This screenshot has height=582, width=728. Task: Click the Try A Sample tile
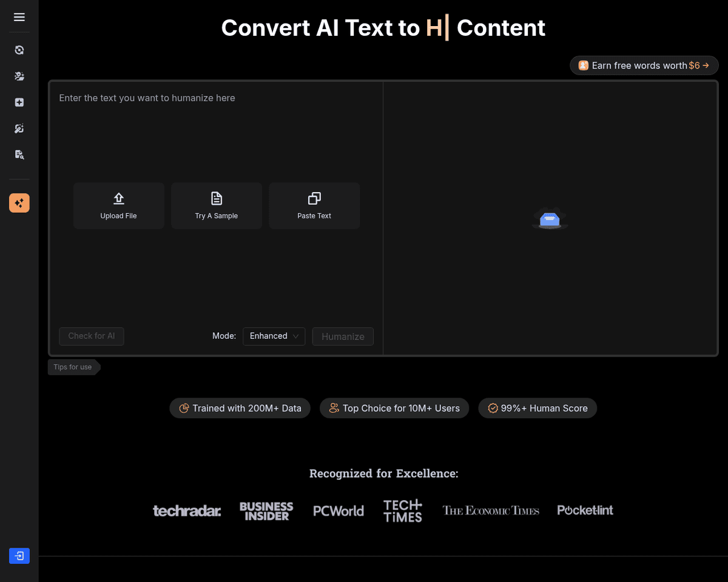pos(217,206)
